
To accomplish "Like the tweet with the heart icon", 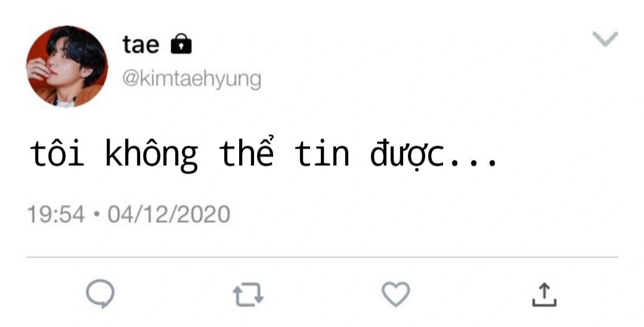I will pyautogui.click(x=396, y=294).
